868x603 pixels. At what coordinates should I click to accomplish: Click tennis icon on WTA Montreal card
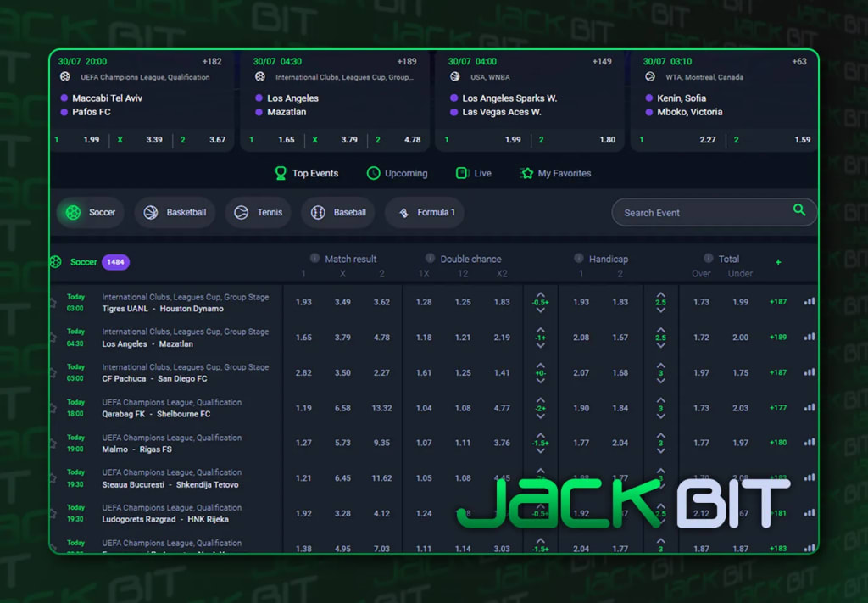point(650,77)
